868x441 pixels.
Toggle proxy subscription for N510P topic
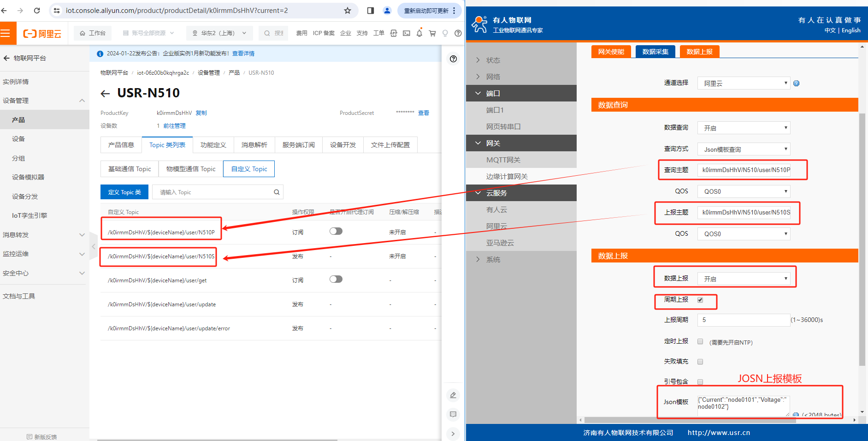[336, 231]
